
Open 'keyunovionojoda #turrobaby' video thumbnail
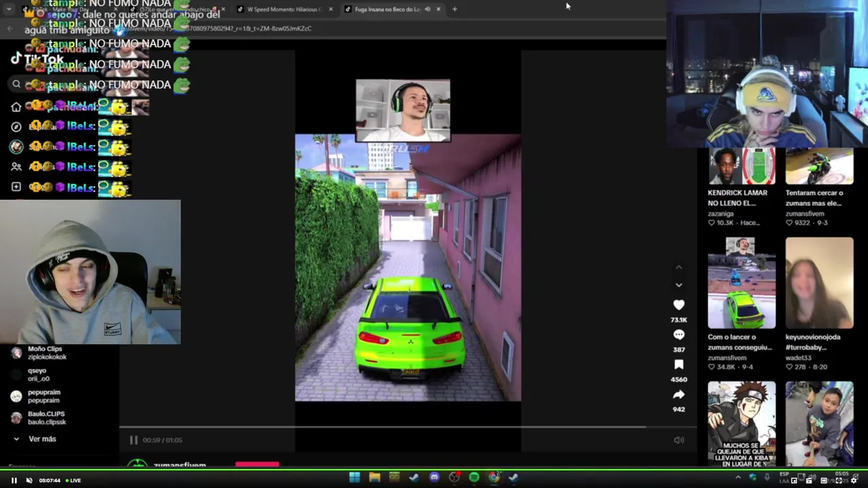click(819, 283)
